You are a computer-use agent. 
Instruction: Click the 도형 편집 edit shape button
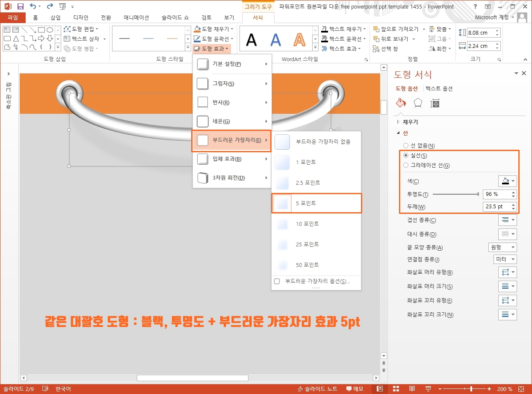pyautogui.click(x=81, y=29)
